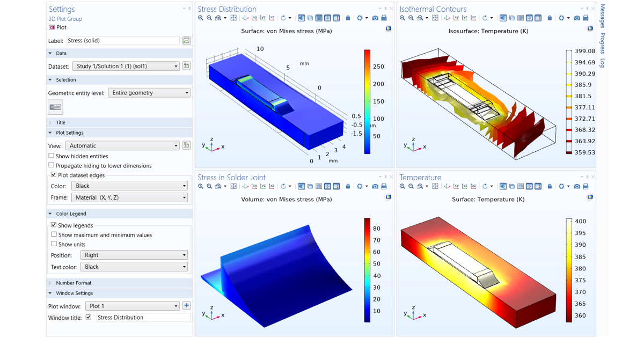Toggle the Window title checkbox
Viewport: 644px width, 338px height.
click(x=89, y=318)
